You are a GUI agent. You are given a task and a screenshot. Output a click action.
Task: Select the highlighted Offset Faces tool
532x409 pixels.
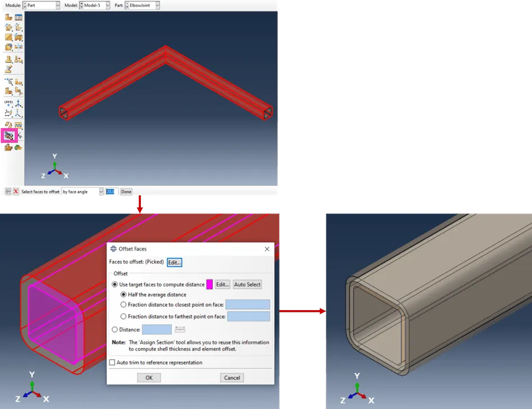[9, 135]
